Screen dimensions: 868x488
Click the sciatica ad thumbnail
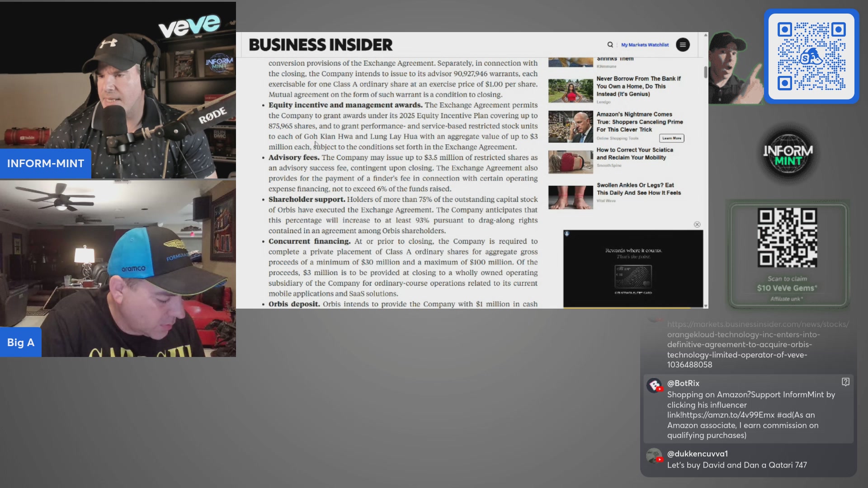571,162
